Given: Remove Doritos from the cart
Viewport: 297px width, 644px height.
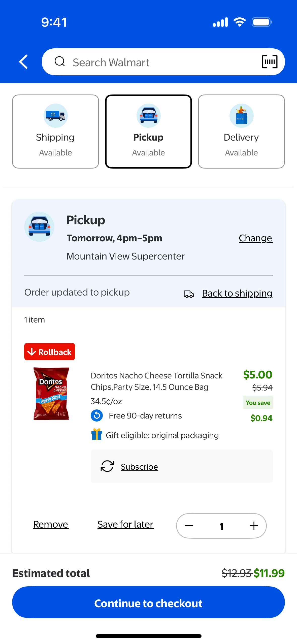Looking at the screenshot, I should click(51, 524).
